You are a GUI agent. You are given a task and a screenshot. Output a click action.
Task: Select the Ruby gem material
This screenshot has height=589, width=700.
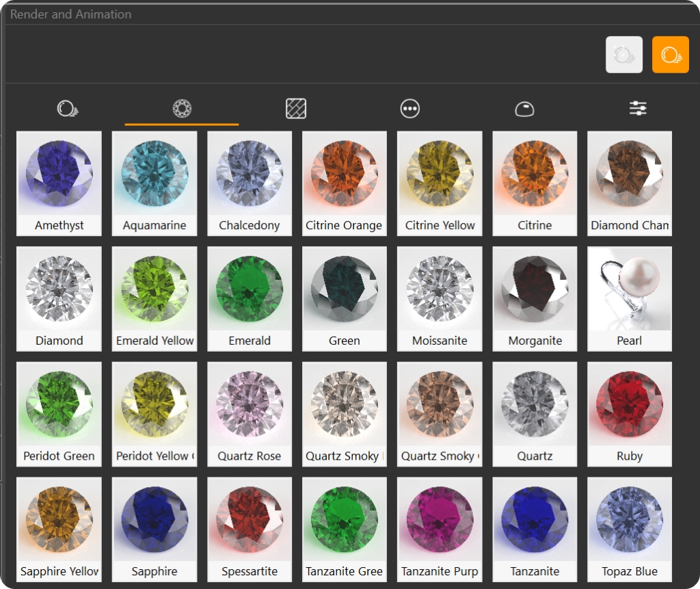click(630, 413)
